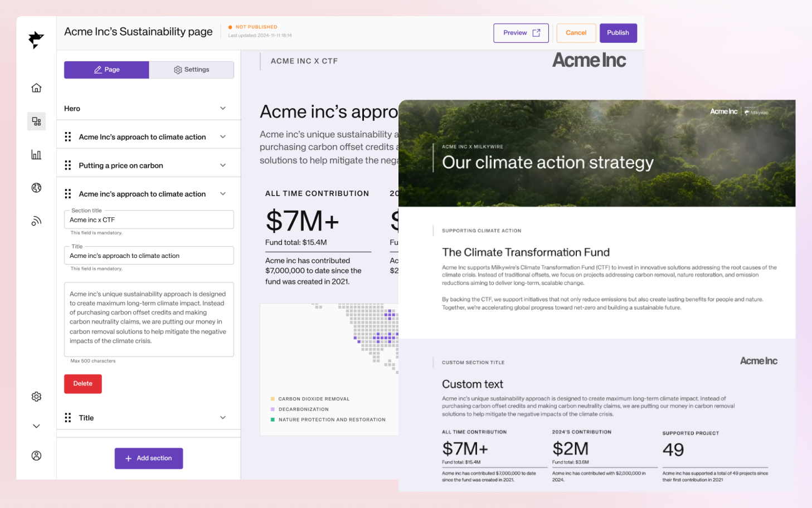Publish the sustainability page
The width and height of the screenshot is (812, 508).
click(618, 33)
